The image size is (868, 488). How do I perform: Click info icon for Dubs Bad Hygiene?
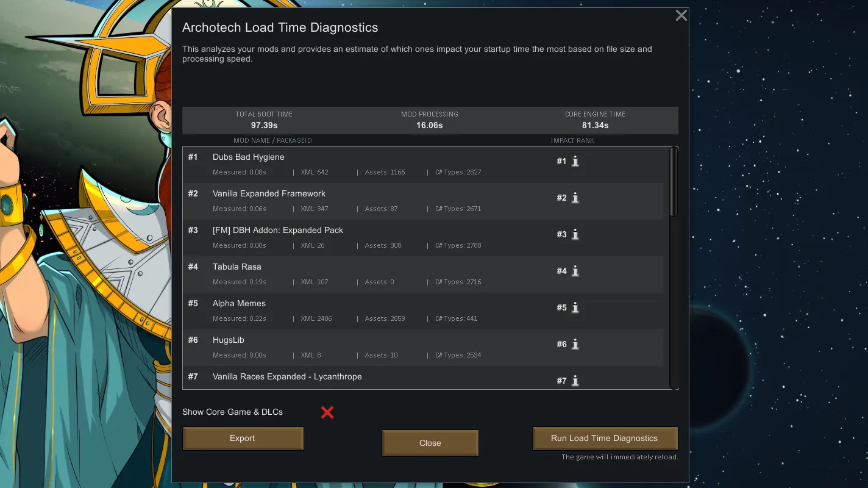575,162
